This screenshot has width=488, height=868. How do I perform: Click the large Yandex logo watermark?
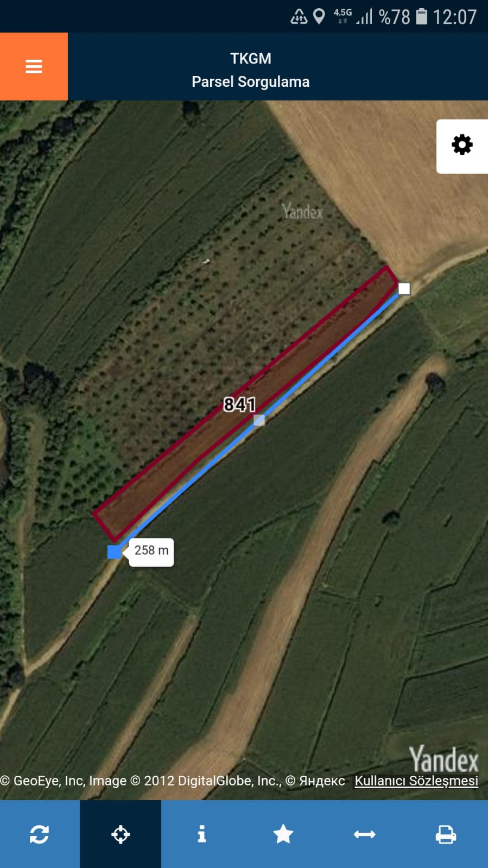tap(443, 758)
